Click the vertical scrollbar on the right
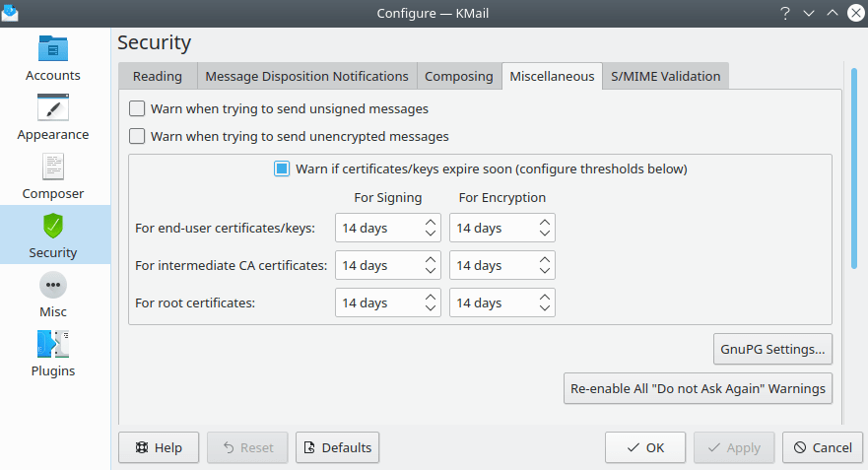Viewport: 868px width, 470px height. coord(853,168)
